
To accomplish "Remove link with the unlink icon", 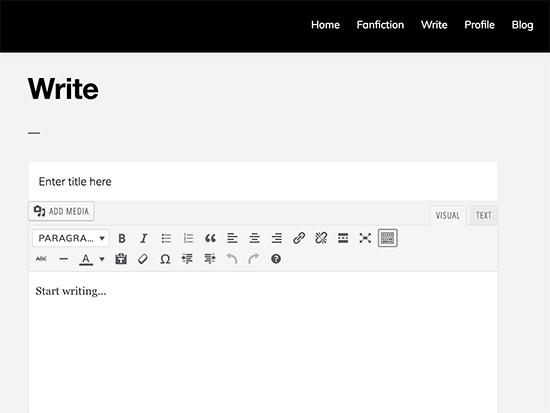I will coord(321,238).
